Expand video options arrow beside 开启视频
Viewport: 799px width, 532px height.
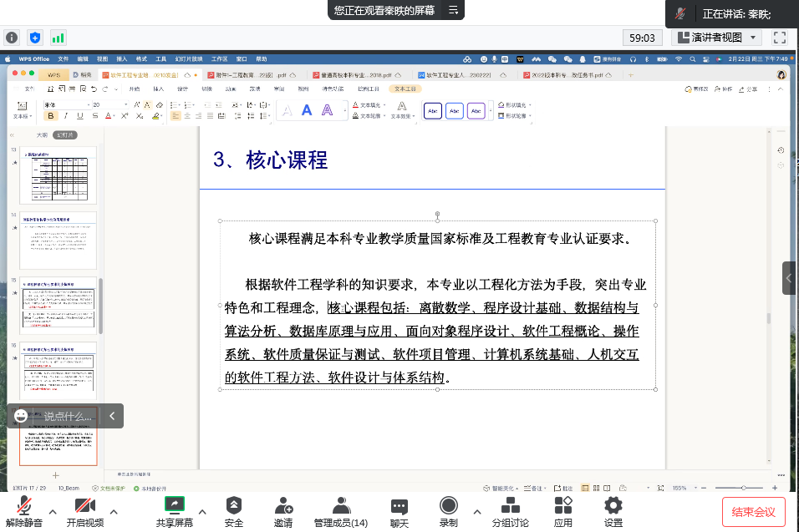114,511
